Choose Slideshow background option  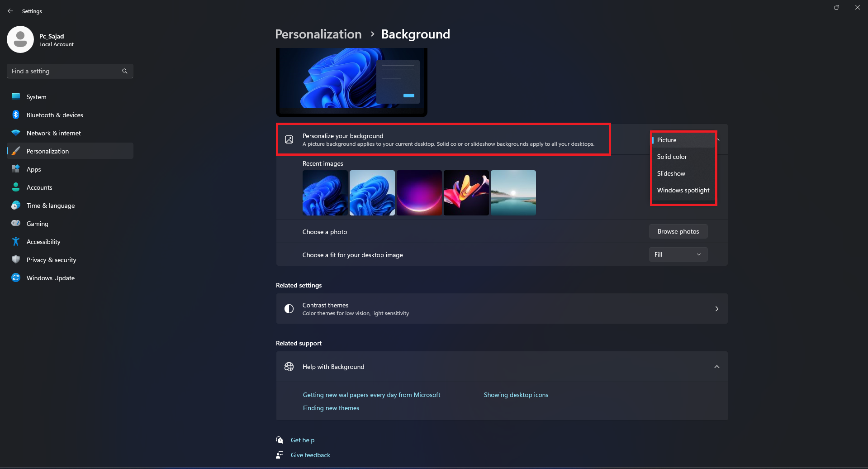pyautogui.click(x=683, y=173)
